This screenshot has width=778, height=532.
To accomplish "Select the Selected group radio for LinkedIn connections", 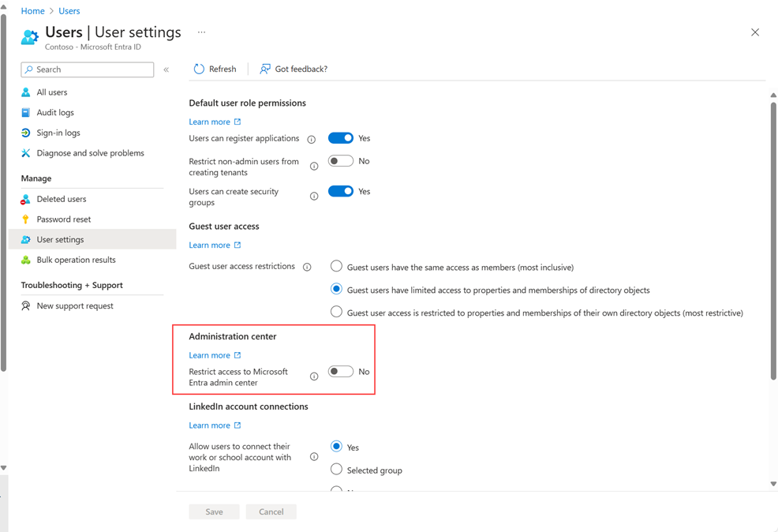I will click(336, 470).
